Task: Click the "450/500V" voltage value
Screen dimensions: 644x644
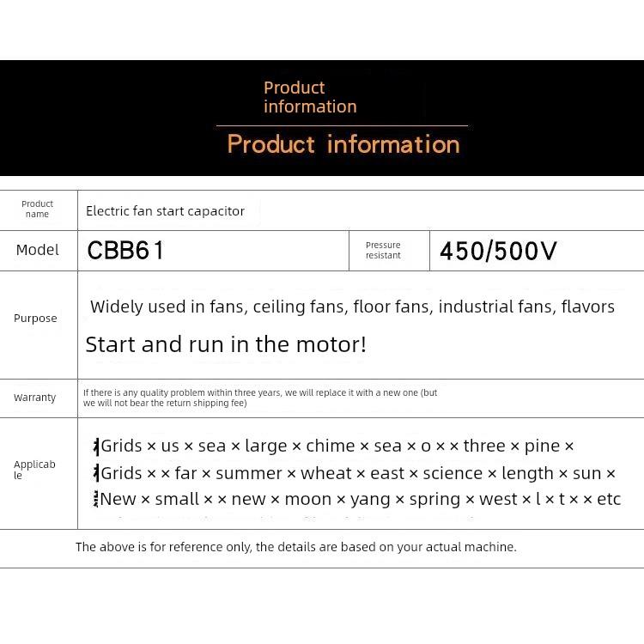Action: (x=498, y=251)
